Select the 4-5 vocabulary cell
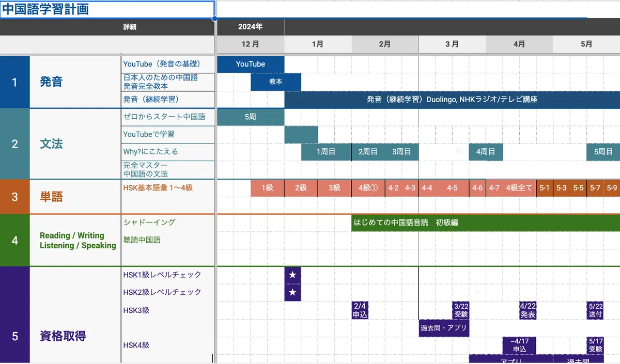Viewport: 620px width, 364px height. click(x=452, y=188)
